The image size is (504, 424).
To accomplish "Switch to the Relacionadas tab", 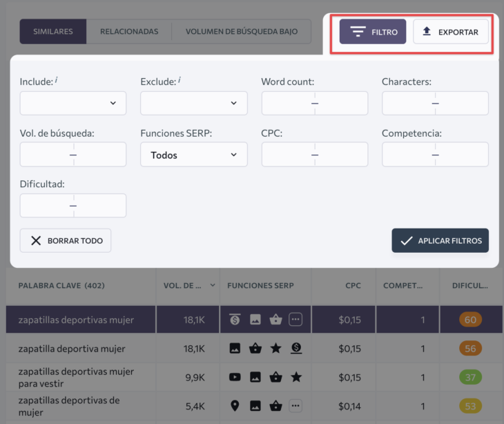I will tap(129, 32).
